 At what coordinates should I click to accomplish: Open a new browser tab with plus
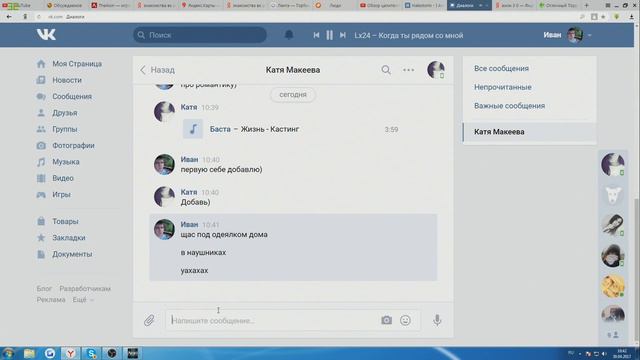pos(587,5)
